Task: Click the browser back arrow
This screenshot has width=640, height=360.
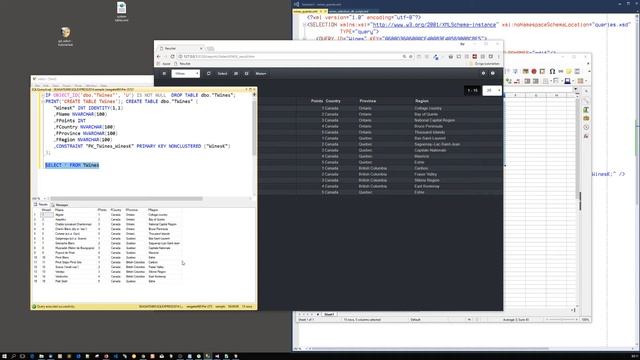Action: [159, 56]
